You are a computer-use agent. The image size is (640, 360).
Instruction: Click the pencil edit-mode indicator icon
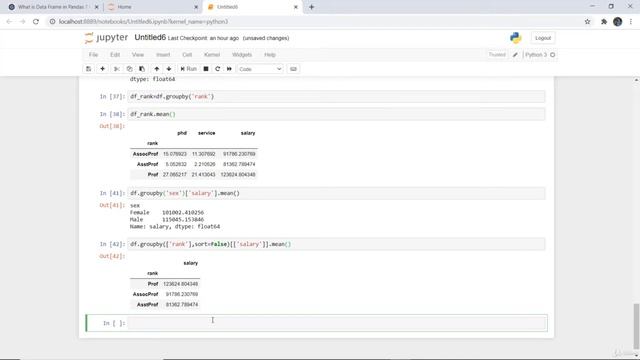coord(515,55)
